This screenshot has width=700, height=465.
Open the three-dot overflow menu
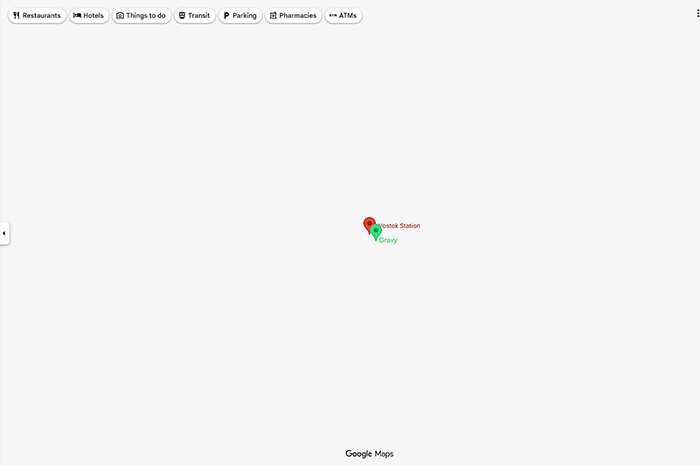pos(697,14)
